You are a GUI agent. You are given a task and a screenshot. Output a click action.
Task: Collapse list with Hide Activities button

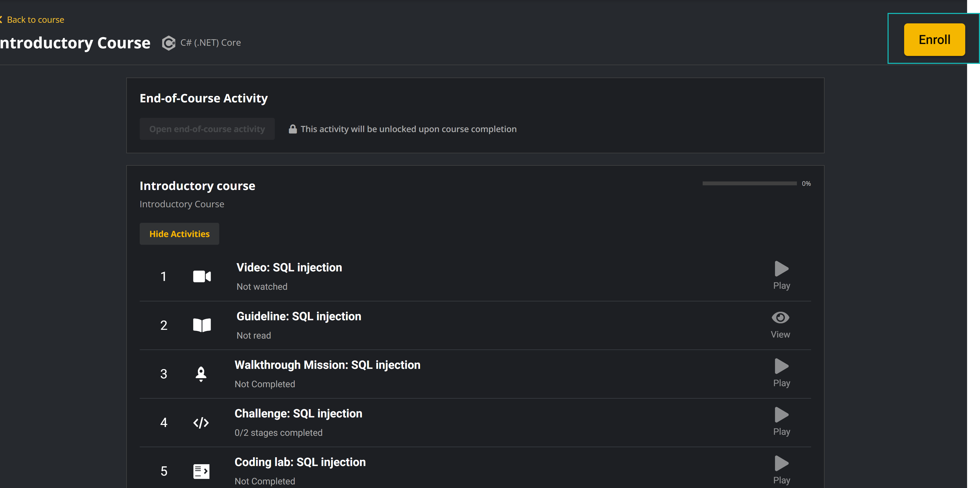(179, 234)
